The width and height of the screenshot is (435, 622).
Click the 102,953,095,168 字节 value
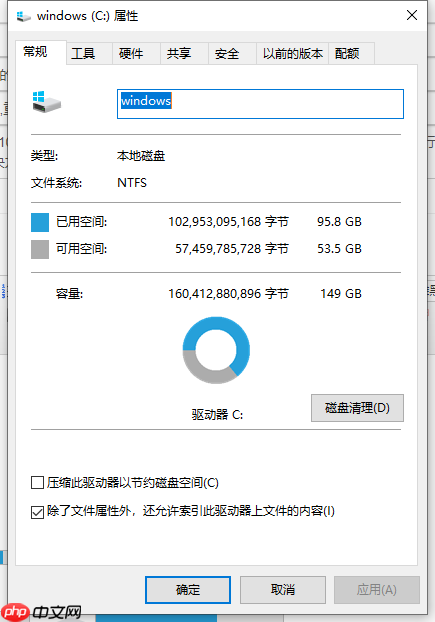pyautogui.click(x=228, y=222)
